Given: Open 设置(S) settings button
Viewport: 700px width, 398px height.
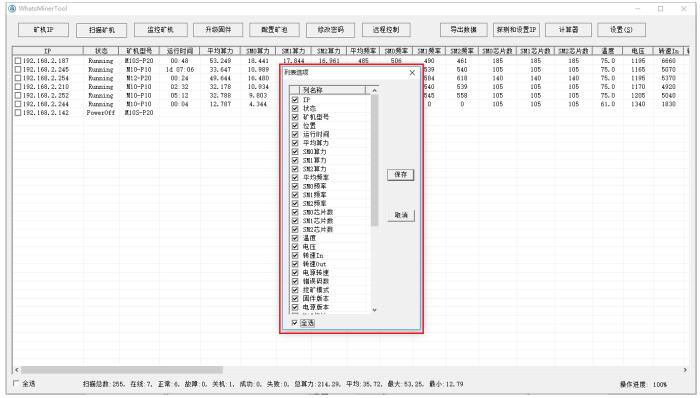Looking at the screenshot, I should pyautogui.click(x=621, y=30).
